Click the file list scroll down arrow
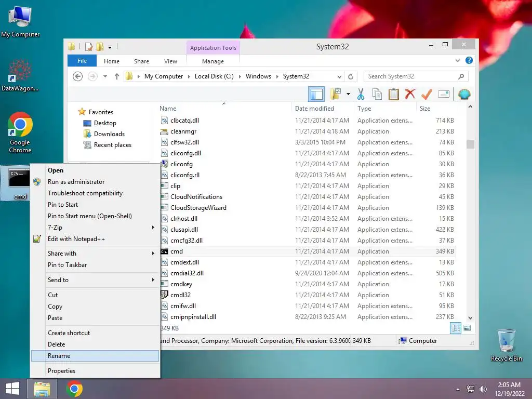 pyautogui.click(x=470, y=318)
